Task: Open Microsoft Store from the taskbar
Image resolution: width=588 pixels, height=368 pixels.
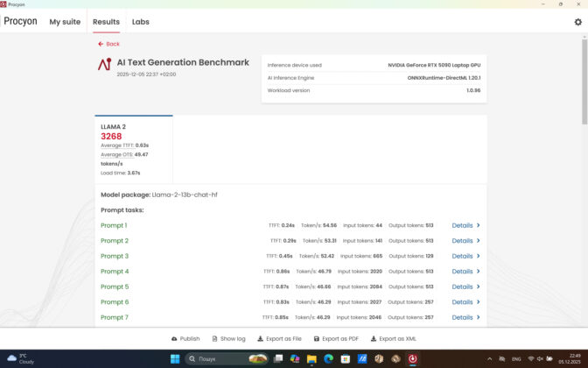Action: [346, 358]
